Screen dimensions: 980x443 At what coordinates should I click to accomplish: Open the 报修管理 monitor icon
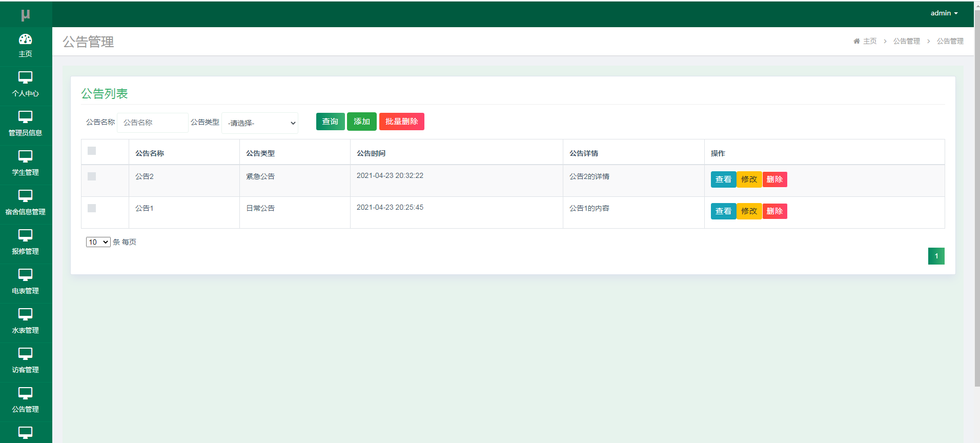point(26,236)
